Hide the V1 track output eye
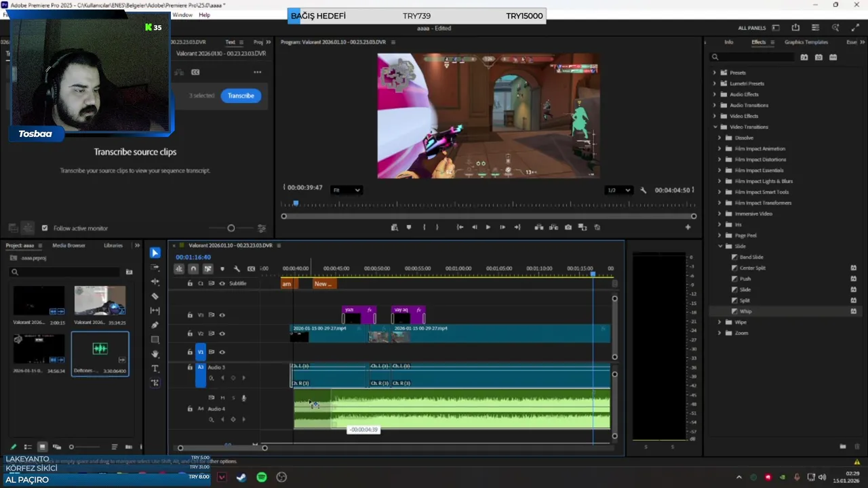This screenshot has width=868, height=488. [x=222, y=352]
